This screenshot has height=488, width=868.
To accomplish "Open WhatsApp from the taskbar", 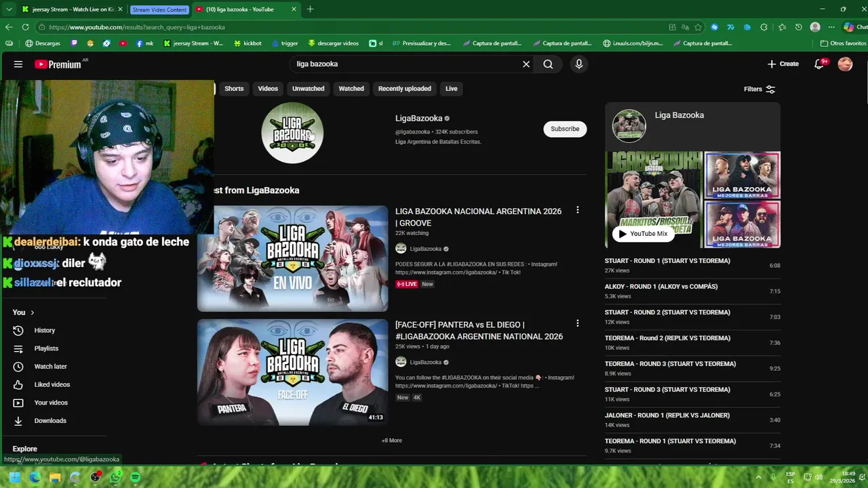I will pyautogui.click(x=115, y=478).
